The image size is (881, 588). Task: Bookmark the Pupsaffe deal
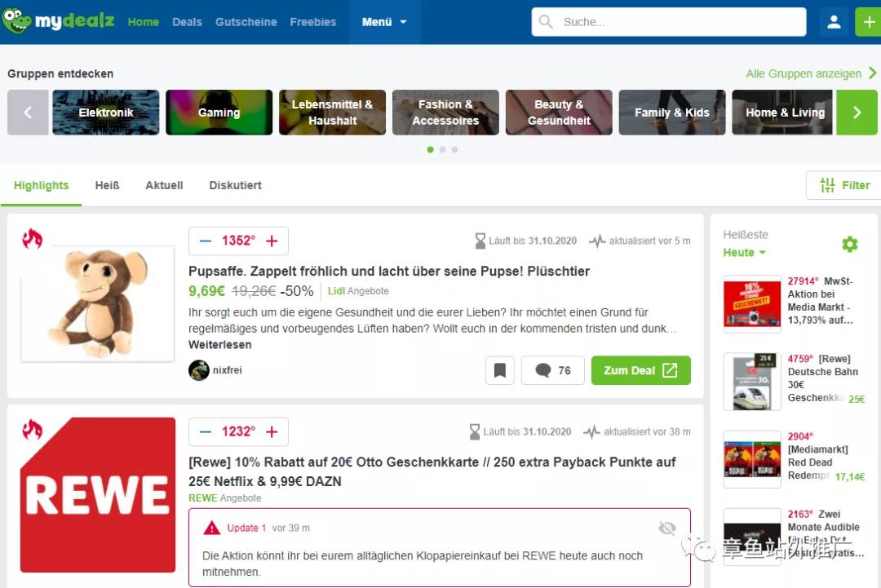(499, 370)
